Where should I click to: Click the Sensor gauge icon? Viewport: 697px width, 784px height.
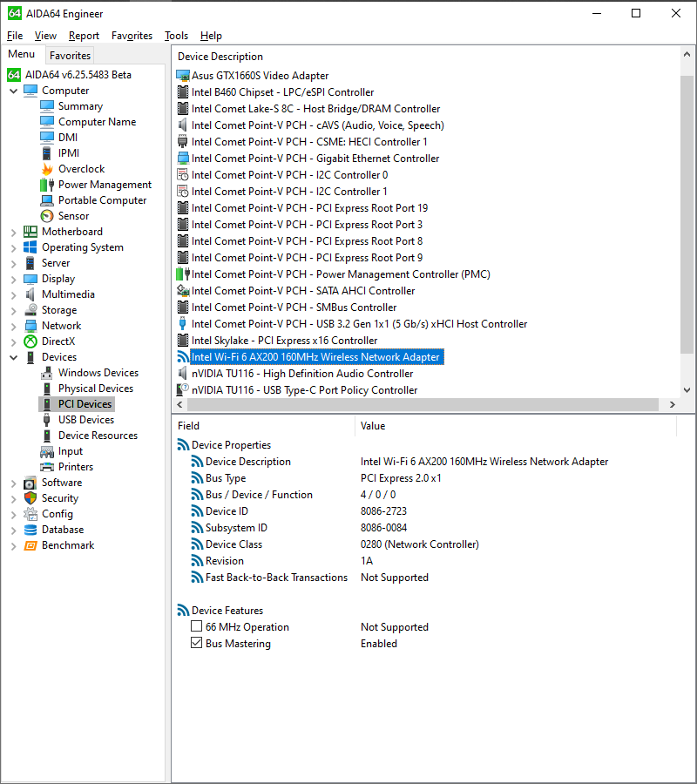click(47, 216)
